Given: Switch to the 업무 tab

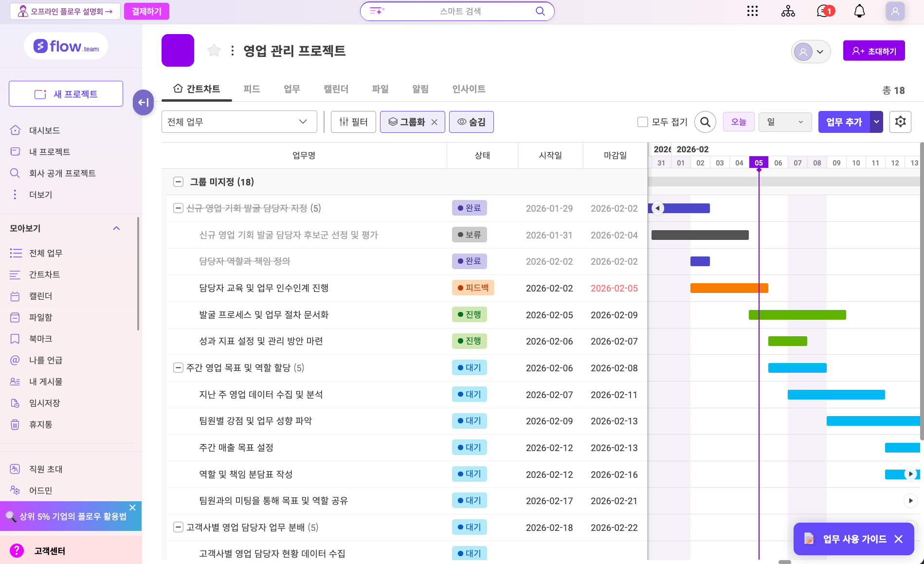Looking at the screenshot, I should (x=292, y=89).
